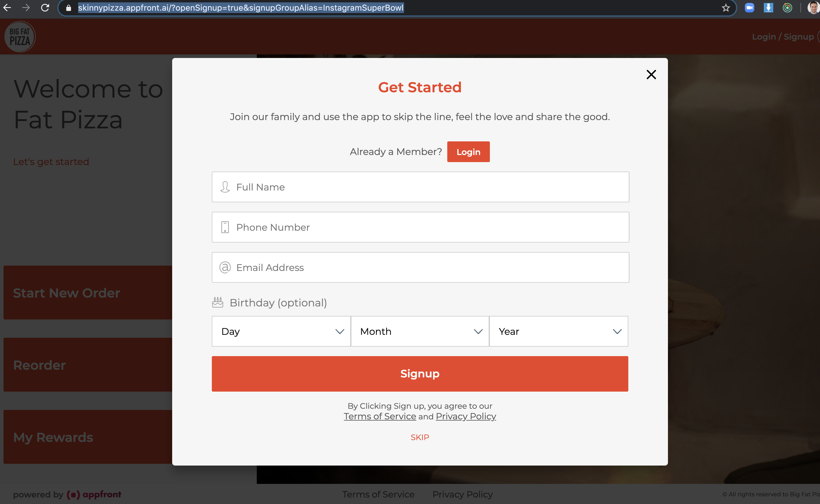Open footer Terms of Service link
Screen dimensions: 820x504
coord(378,494)
